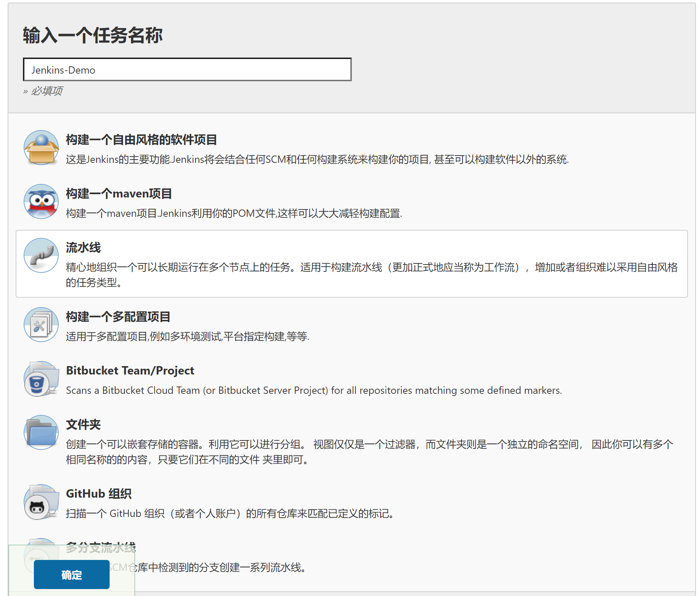
Task: Click the description starting 扫描一个 GitHub 组织
Action: (230, 514)
